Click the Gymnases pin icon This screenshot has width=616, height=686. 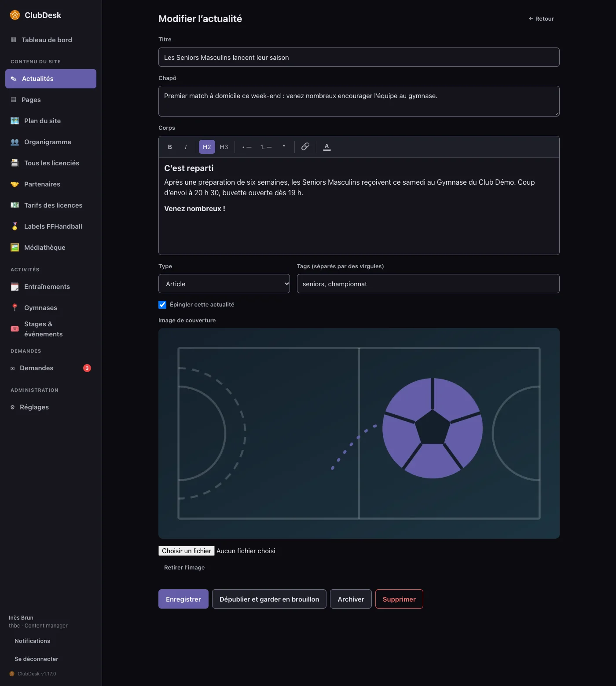[15, 308]
